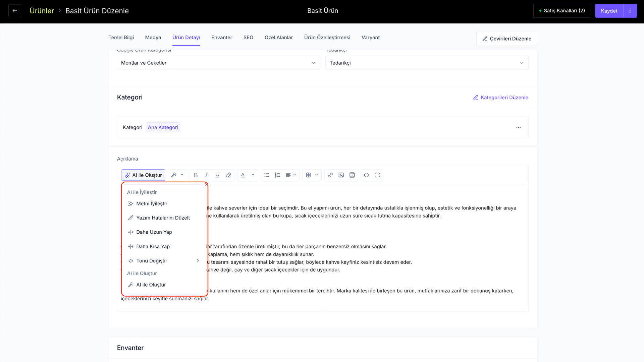Click the media embed grid icon
This screenshot has height=362, width=644.
[352, 175]
